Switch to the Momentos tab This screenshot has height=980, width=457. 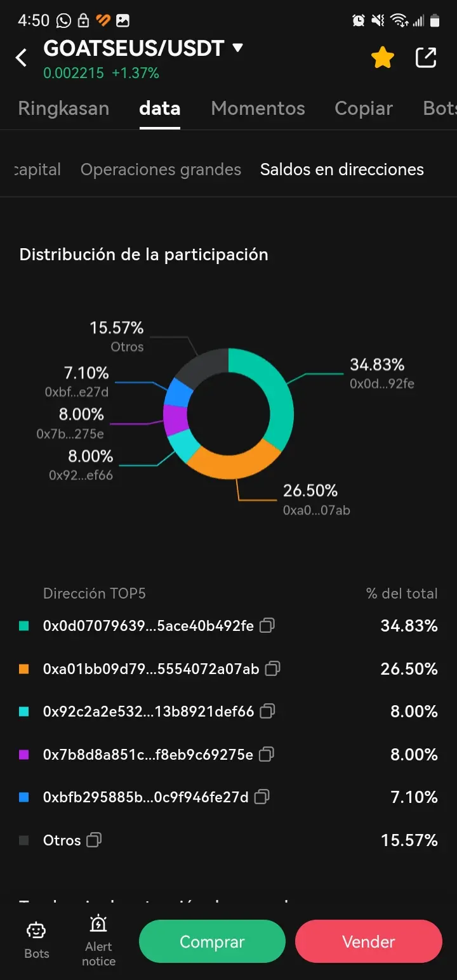pos(258,109)
